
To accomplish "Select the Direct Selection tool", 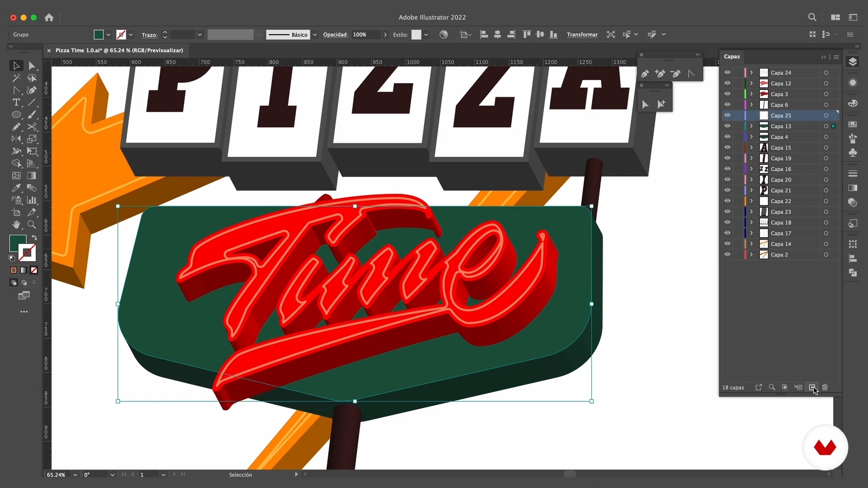I will 32,66.
